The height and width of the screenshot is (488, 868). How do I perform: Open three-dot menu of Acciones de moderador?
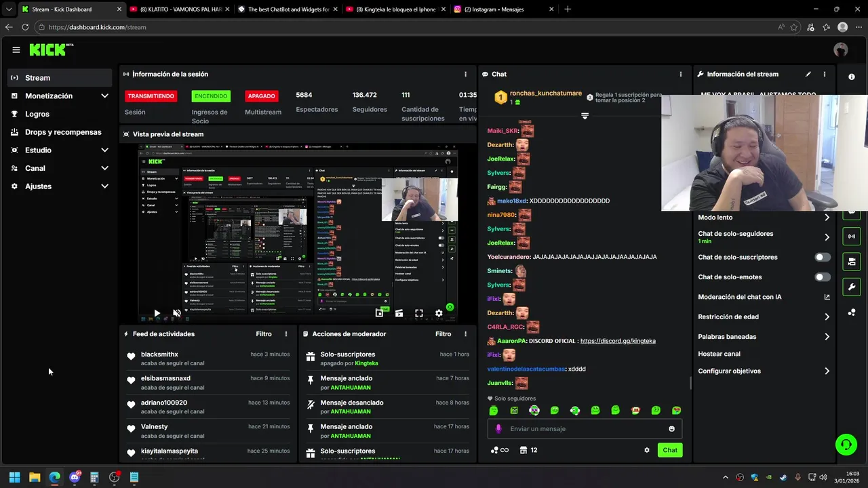465,334
